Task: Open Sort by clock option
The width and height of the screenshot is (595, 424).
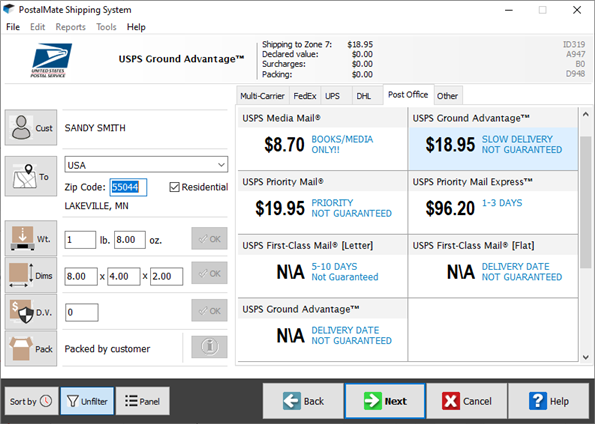Action: pyautogui.click(x=31, y=401)
